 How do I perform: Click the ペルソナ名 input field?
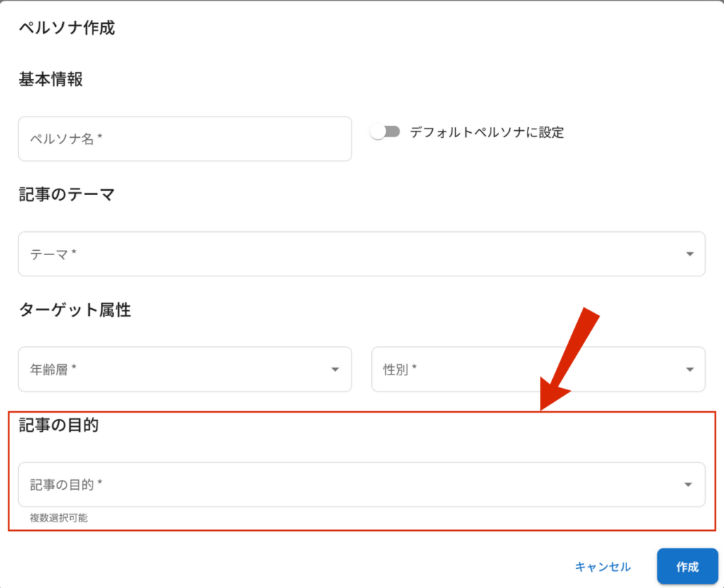(x=185, y=139)
